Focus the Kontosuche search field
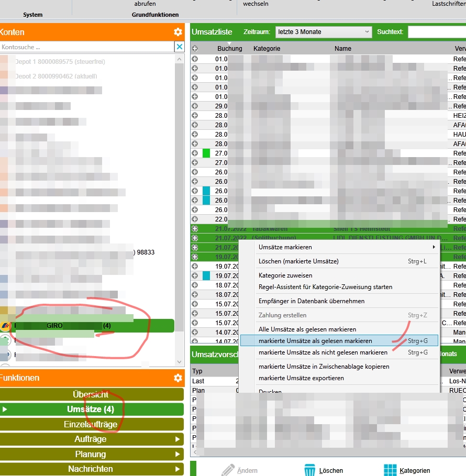Viewport: 466px width, 476px height. (87, 47)
